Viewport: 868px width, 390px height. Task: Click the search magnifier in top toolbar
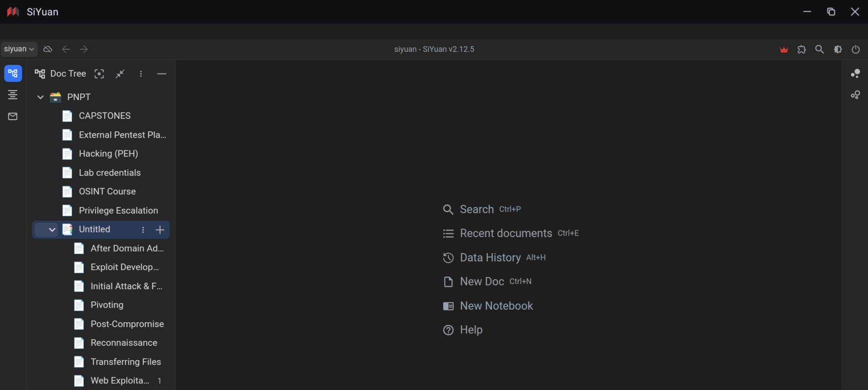tap(819, 49)
